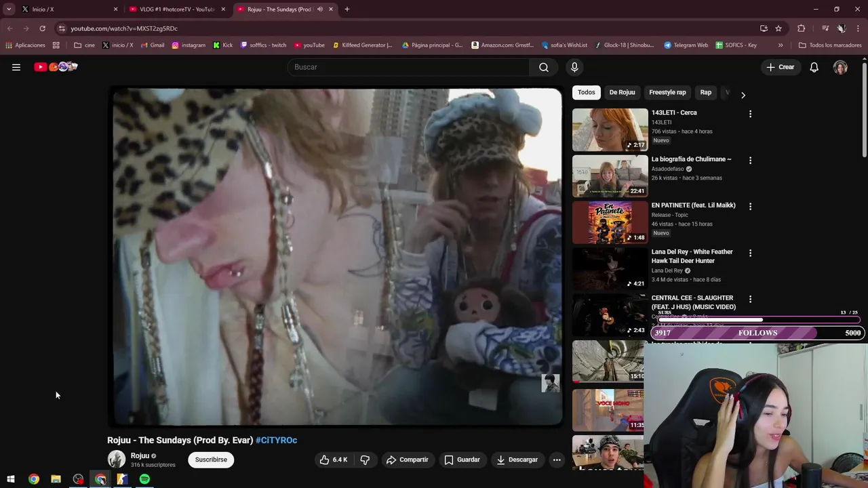
Task: Open Windows Start menu
Action: [11, 479]
